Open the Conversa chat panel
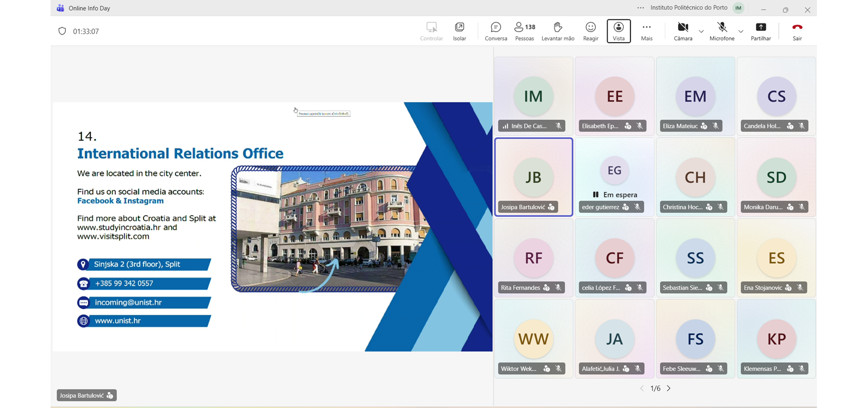Screen dimensions: 868x408 pyautogui.click(x=496, y=31)
